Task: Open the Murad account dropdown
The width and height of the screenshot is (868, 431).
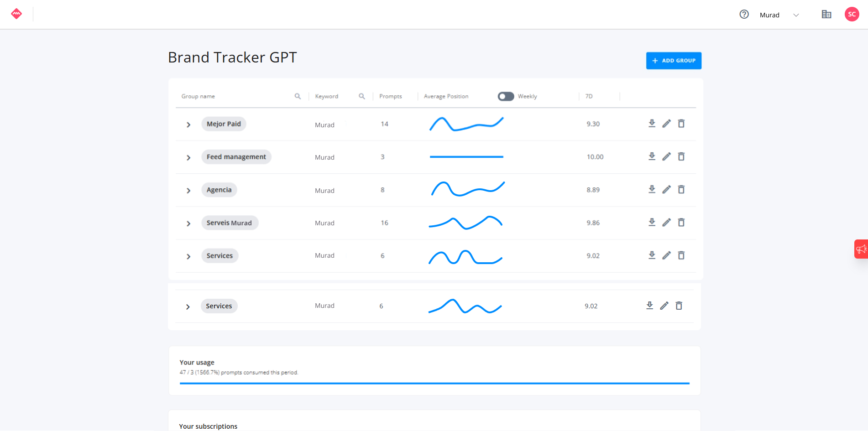Action: coord(779,15)
